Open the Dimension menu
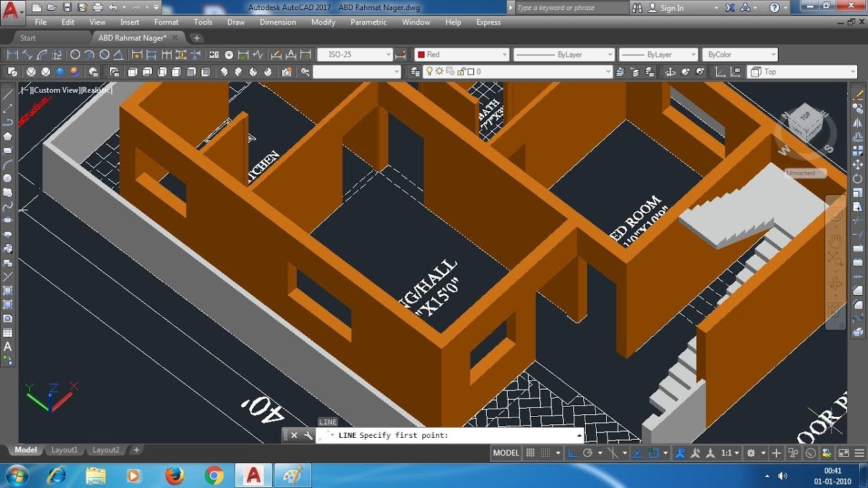Viewport: 868px width, 488px height. [x=278, y=22]
